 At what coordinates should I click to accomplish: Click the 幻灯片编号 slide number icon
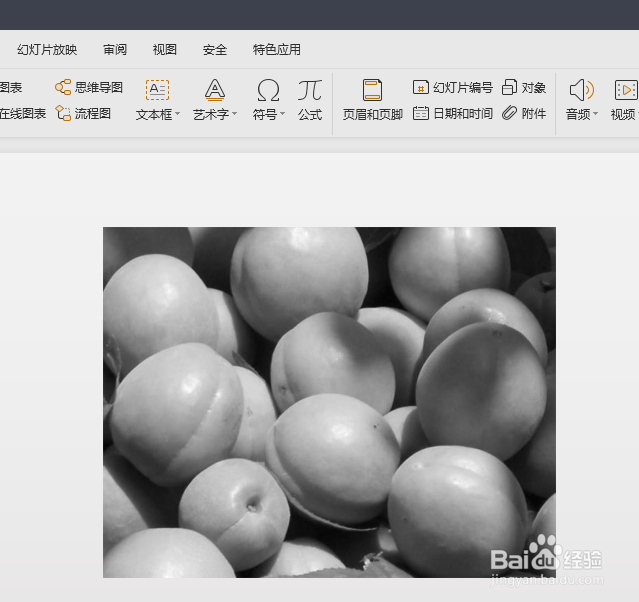[x=421, y=87]
